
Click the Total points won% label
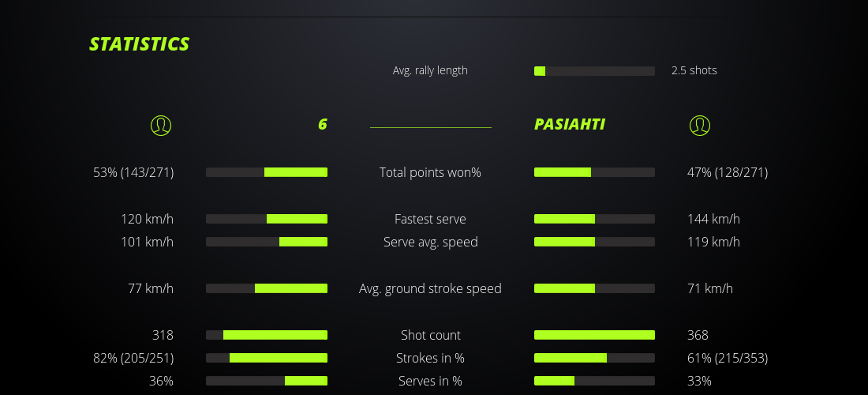coord(430,172)
